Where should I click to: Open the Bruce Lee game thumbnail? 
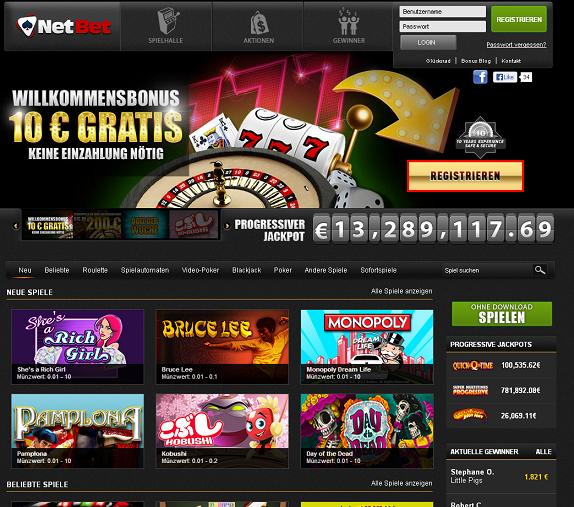pyautogui.click(x=222, y=347)
